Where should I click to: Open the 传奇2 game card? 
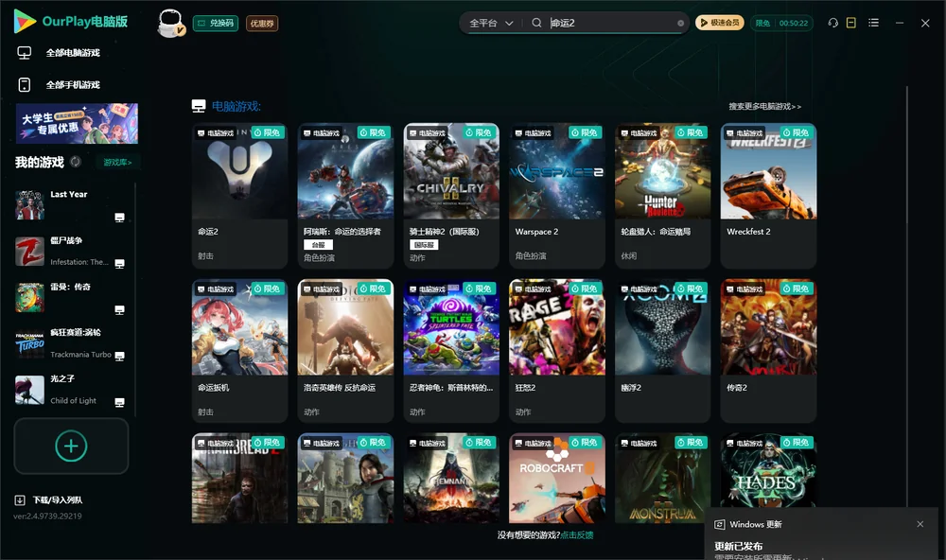768,351
